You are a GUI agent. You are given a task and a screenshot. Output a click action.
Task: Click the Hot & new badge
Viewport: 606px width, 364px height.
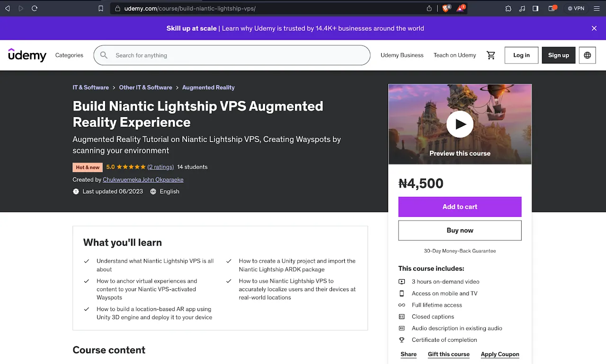coord(88,167)
